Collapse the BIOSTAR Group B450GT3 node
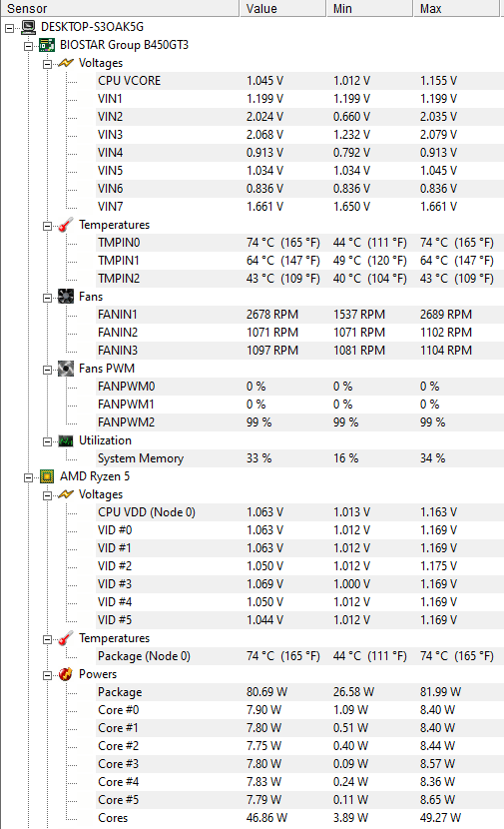The height and width of the screenshot is (829, 504). click(x=29, y=46)
